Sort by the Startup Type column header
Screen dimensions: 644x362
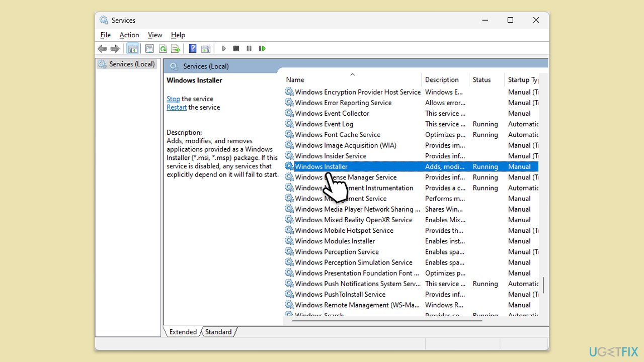(522, 79)
